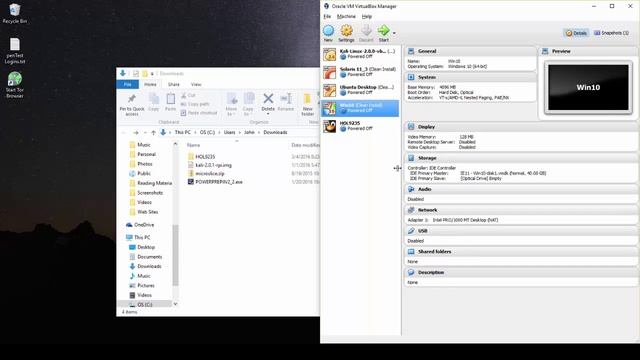The image size is (640, 360).
Task: Click the Preview panel header
Action: (588, 51)
